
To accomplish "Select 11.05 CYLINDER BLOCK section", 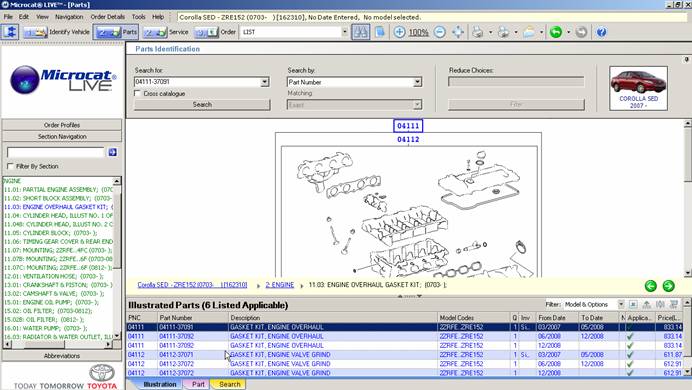I will point(50,233).
